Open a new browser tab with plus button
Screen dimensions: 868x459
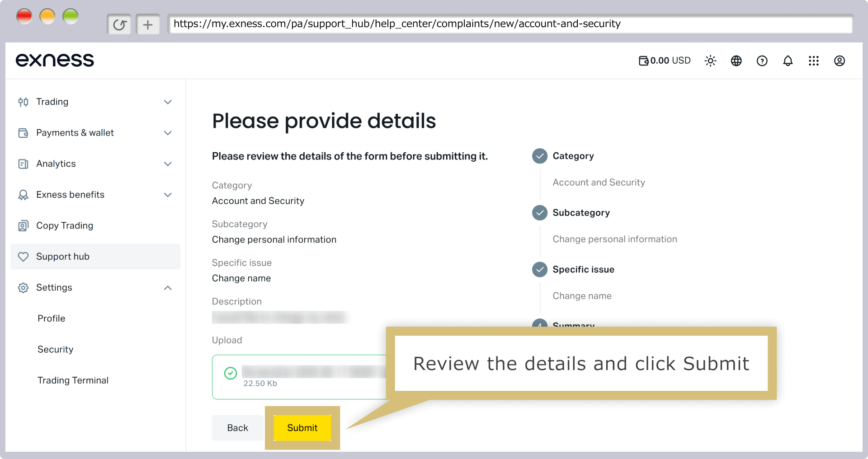148,24
